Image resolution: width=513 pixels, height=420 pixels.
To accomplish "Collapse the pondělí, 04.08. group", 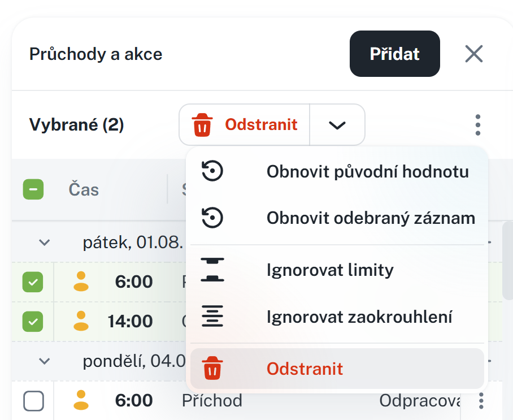I will click(x=45, y=361).
